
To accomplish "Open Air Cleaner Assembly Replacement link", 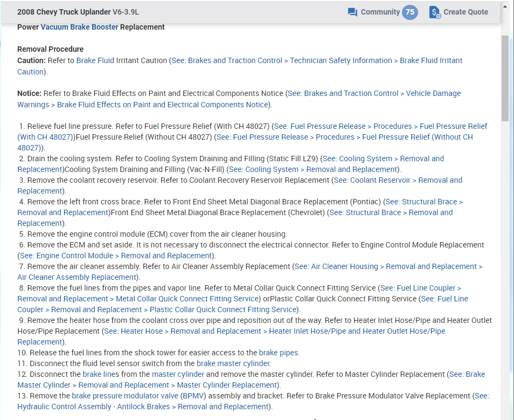I will (250, 272).
